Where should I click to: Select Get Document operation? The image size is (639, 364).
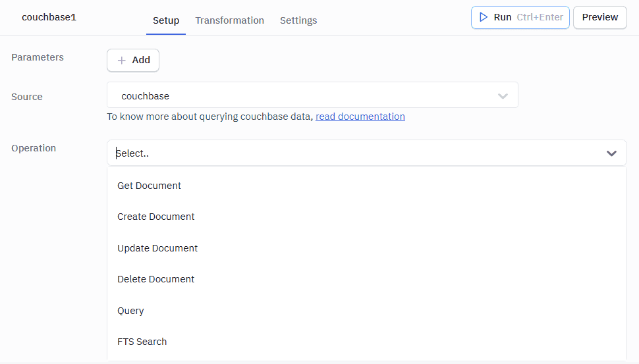tap(150, 186)
